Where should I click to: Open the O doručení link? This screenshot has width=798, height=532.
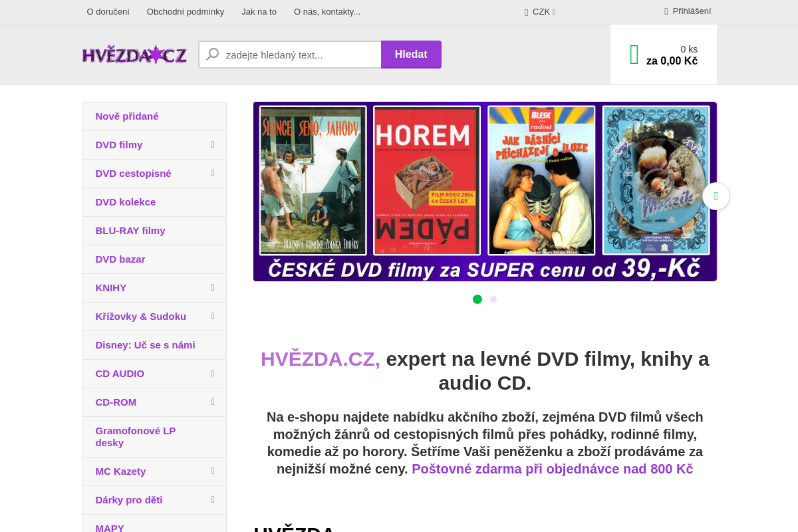click(108, 12)
